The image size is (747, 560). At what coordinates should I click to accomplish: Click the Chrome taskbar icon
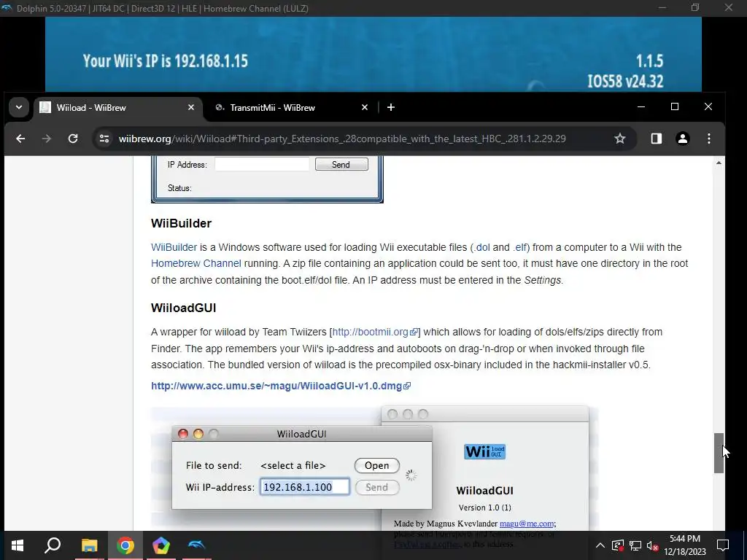point(125,545)
